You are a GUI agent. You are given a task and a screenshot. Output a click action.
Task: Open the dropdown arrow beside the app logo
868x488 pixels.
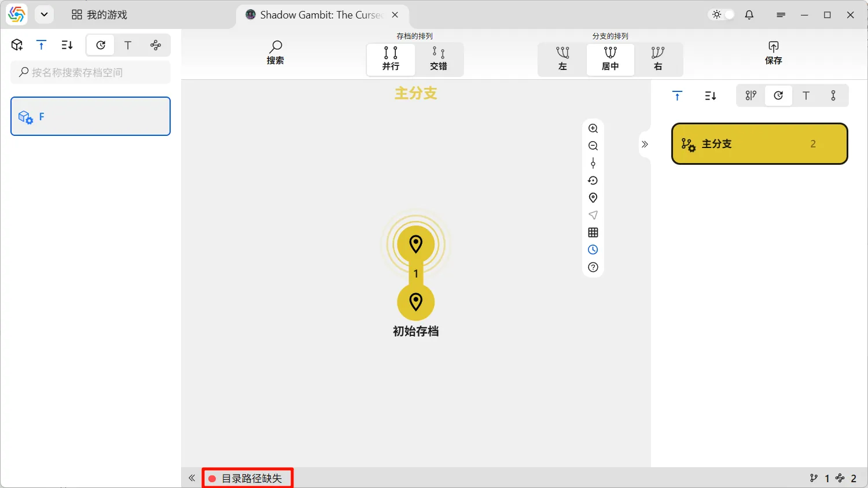[x=44, y=15]
